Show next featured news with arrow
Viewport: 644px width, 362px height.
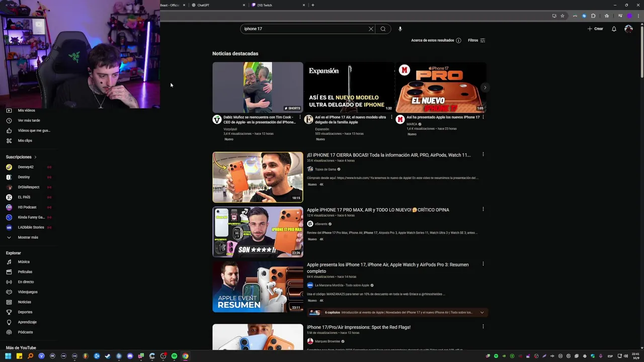485,87
